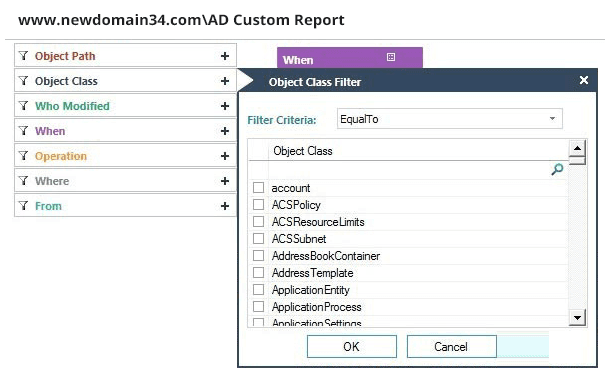Select the Object Class filter row

pyautogui.click(x=126, y=81)
